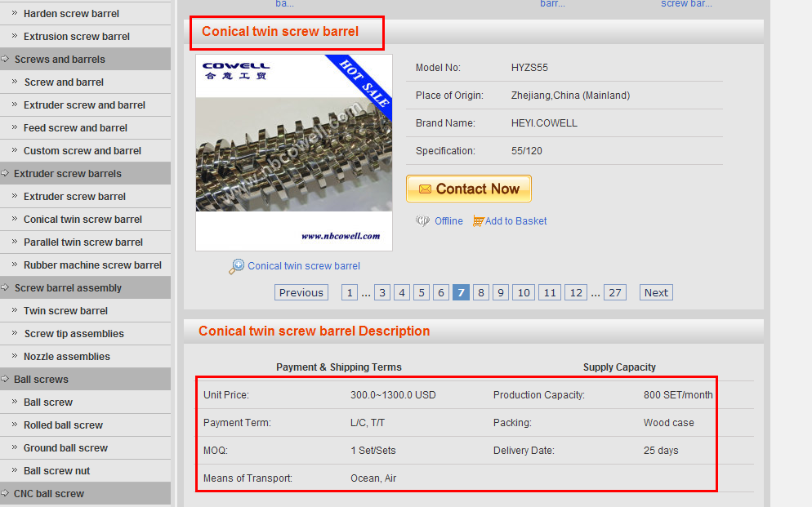Open page 1 in pagination

(350, 293)
